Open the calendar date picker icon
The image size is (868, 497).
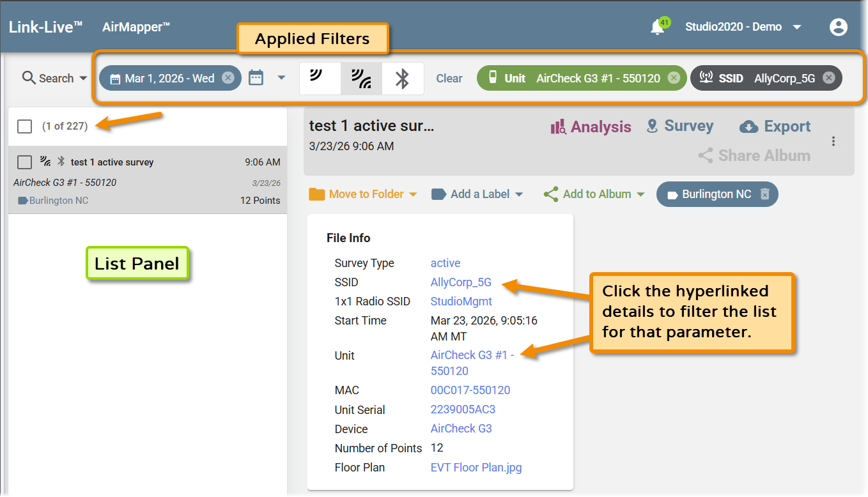coord(256,78)
